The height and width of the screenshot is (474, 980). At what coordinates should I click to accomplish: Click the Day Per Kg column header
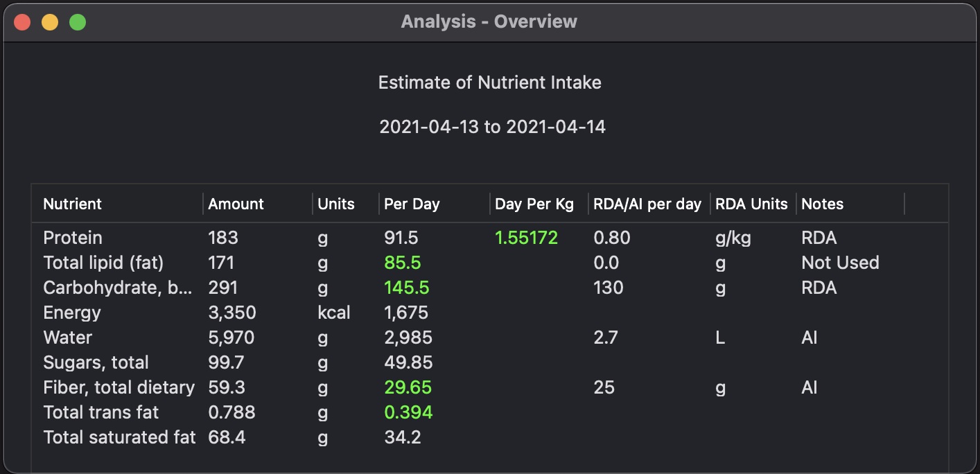[534, 204]
